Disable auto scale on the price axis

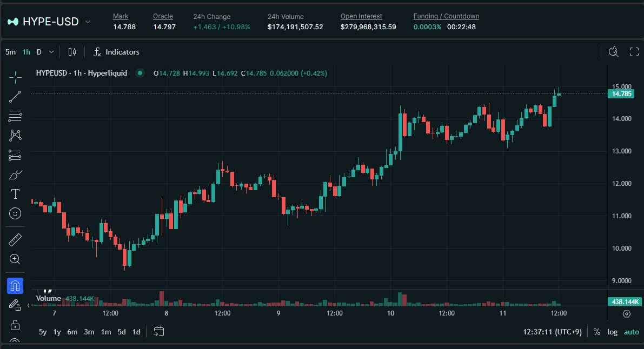coord(631,332)
